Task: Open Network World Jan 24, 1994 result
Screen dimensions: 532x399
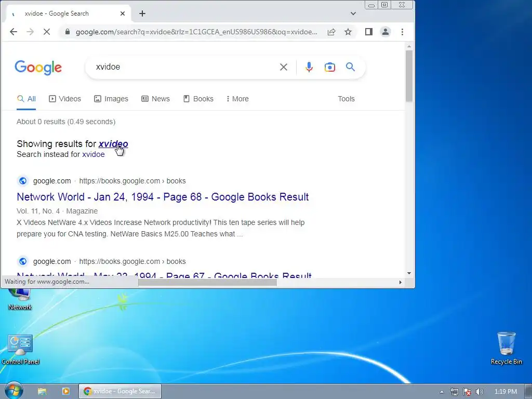Action: [163, 197]
